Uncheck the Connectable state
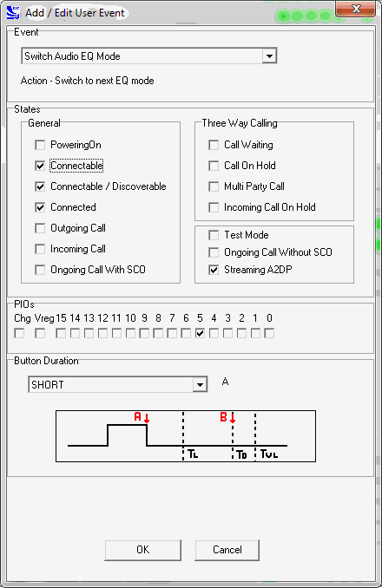The width and height of the screenshot is (382, 588). (x=40, y=166)
